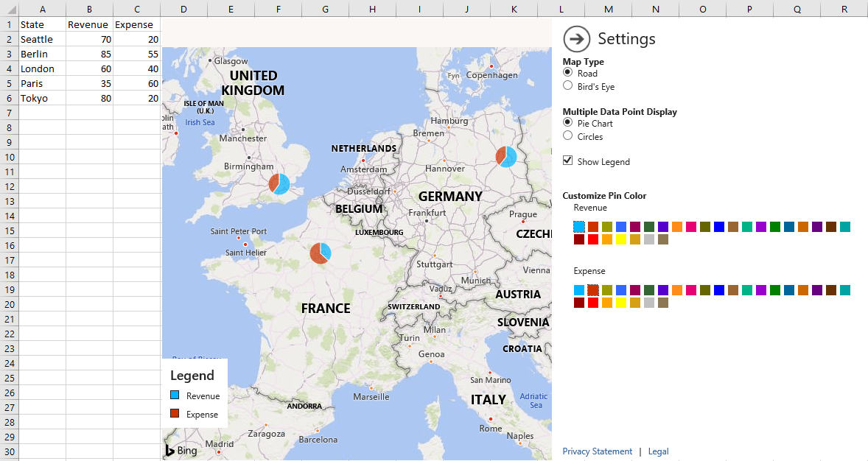Select cell A6 containing Tokyo

(42, 98)
